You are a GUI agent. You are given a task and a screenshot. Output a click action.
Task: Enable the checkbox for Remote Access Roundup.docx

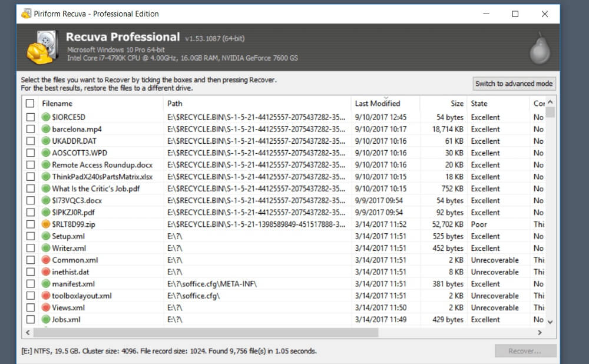click(x=30, y=165)
